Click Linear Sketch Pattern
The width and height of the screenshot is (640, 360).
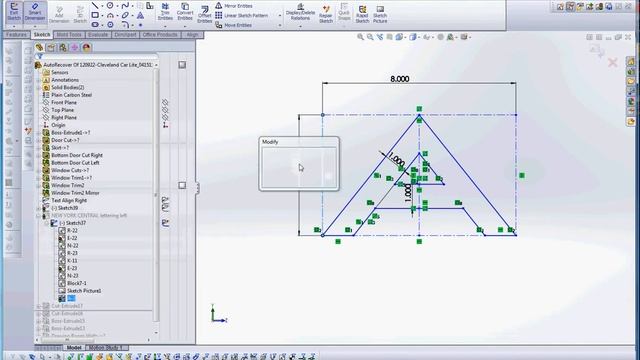pos(242,16)
